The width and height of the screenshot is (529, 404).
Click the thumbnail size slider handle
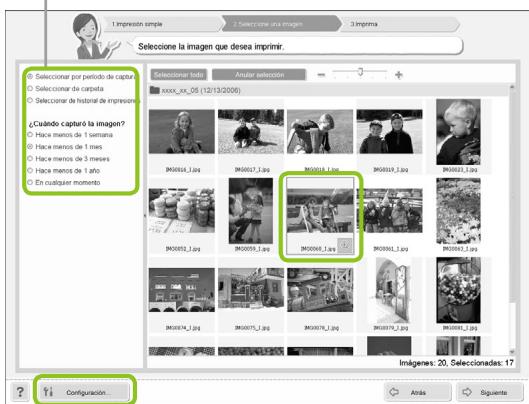[360, 72]
